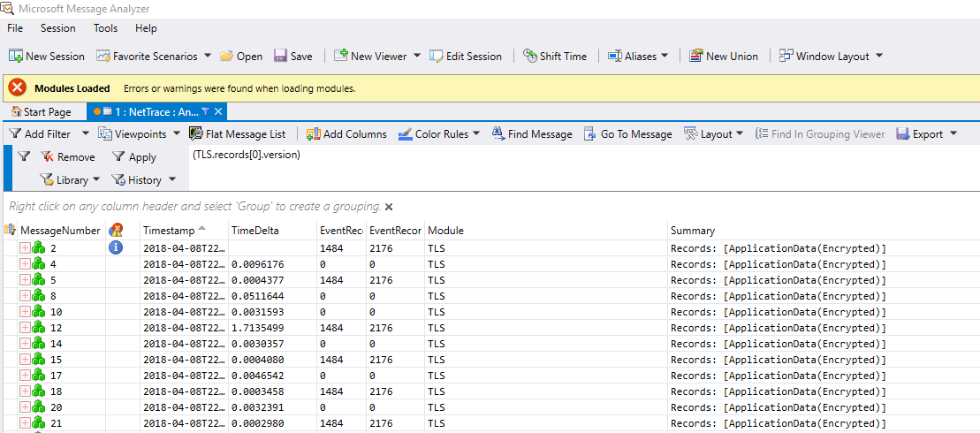Sort by the Timestamp column header

[185, 231]
